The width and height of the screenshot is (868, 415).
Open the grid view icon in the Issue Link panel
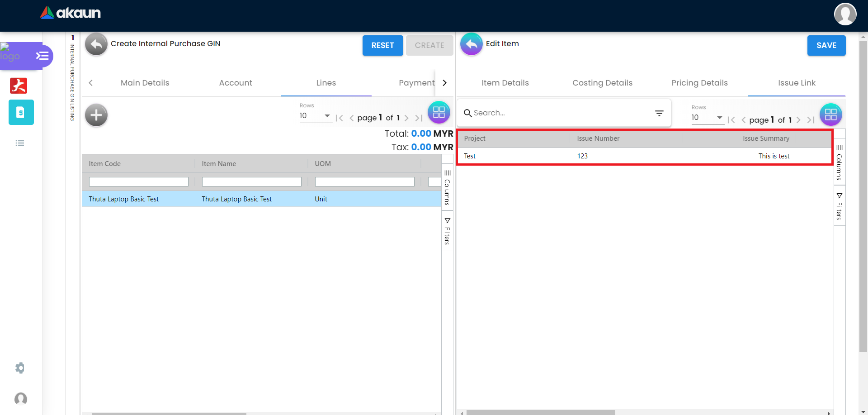[830, 114]
